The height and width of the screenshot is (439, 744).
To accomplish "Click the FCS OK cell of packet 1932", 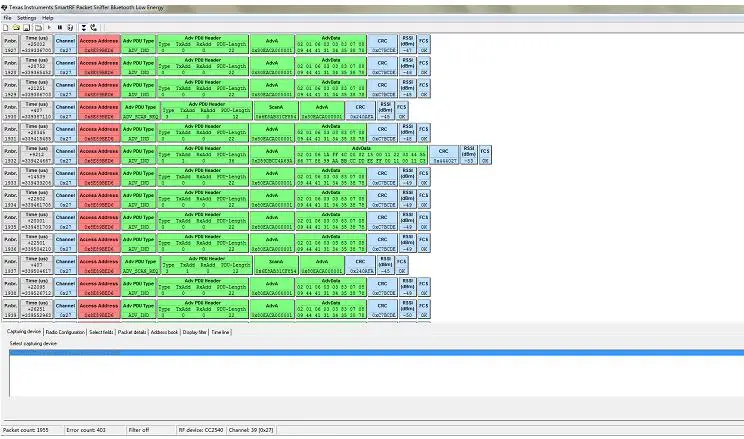I will 485,154.
